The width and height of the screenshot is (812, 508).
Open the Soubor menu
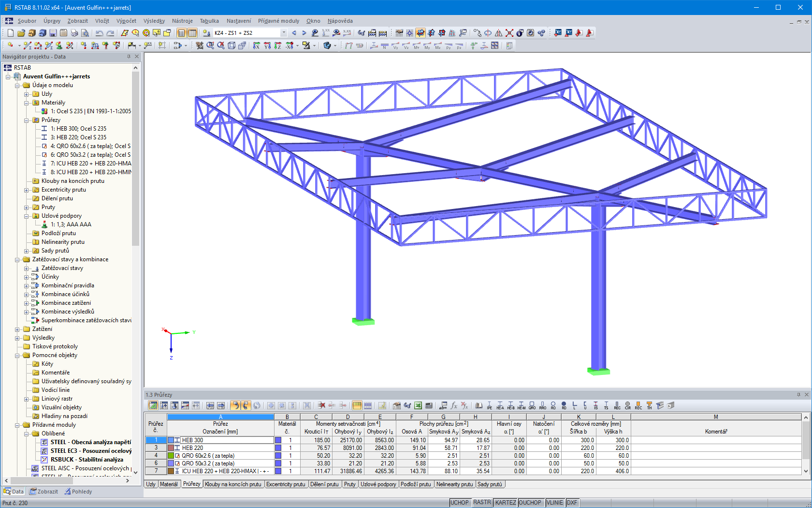27,21
